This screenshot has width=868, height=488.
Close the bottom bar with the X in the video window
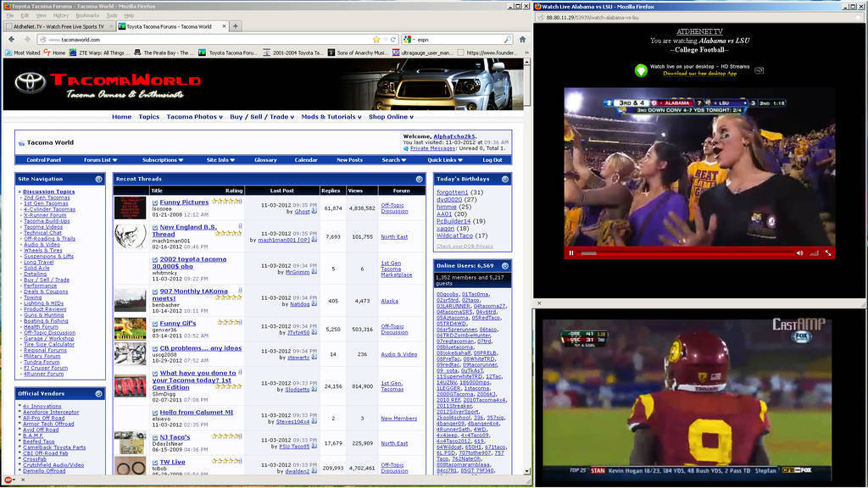point(539,303)
